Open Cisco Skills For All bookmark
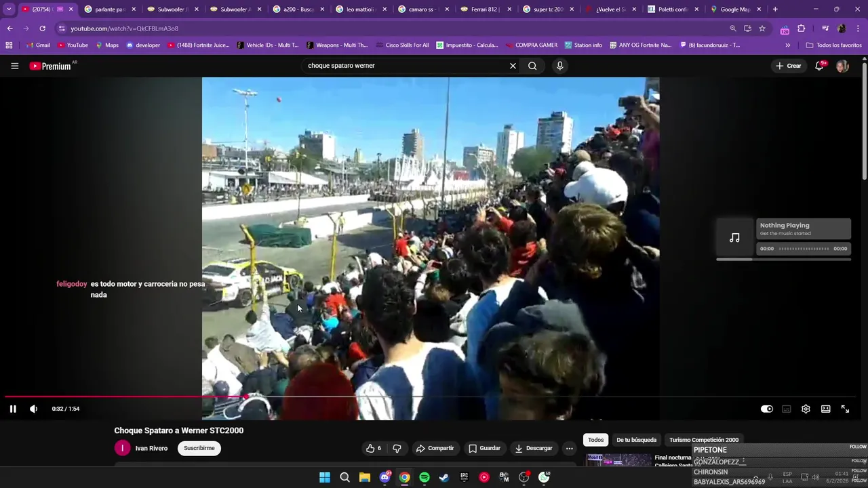The image size is (868, 488). point(401,45)
